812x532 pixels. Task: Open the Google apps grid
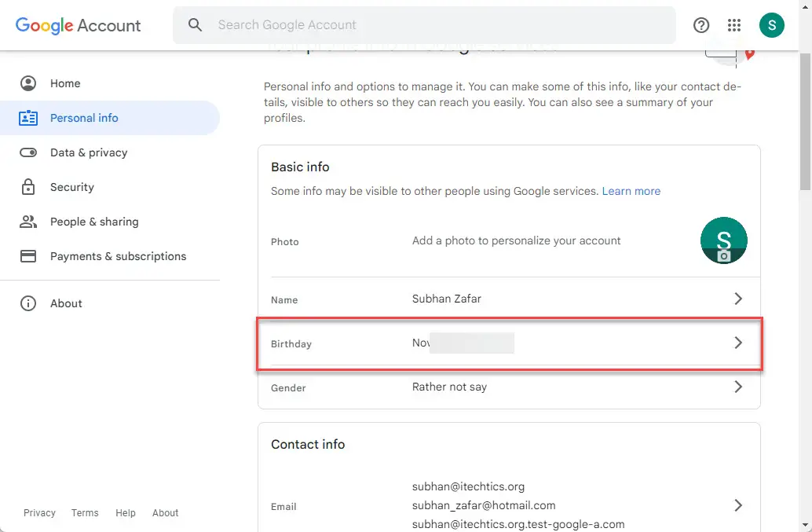[734, 25]
